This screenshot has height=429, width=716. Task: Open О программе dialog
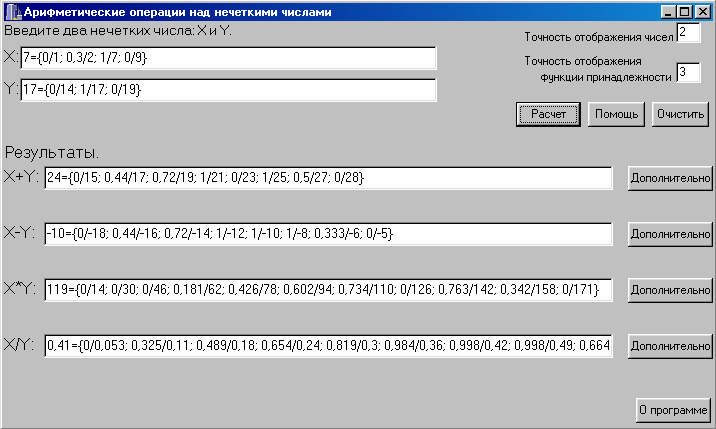click(674, 410)
